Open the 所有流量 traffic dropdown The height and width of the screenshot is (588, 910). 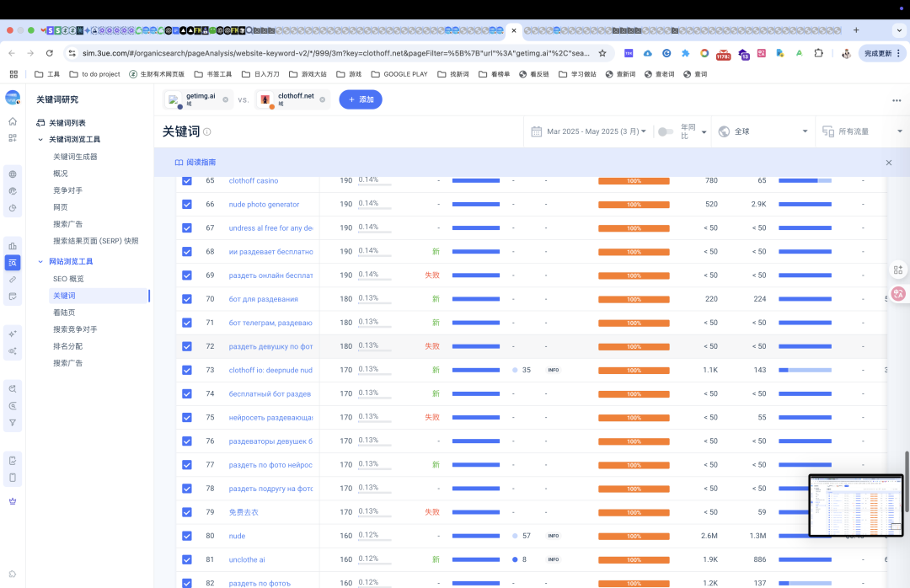click(x=863, y=131)
